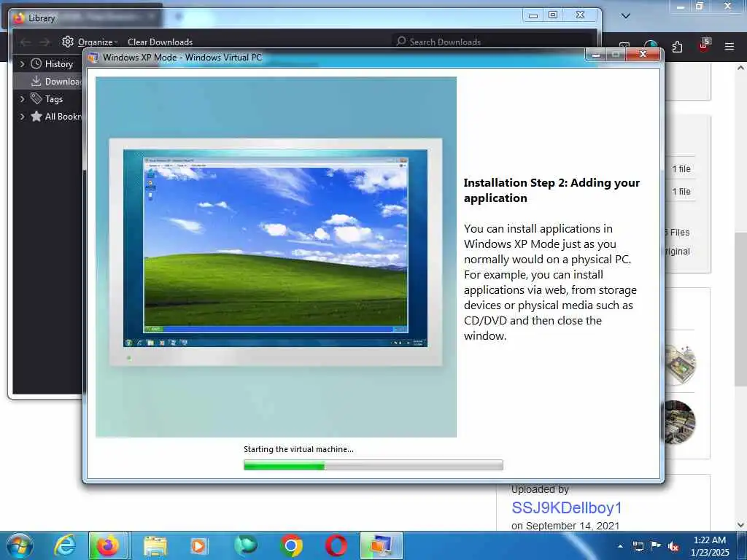Expand the History node in Library sidebar
747x560 pixels.
click(x=22, y=64)
